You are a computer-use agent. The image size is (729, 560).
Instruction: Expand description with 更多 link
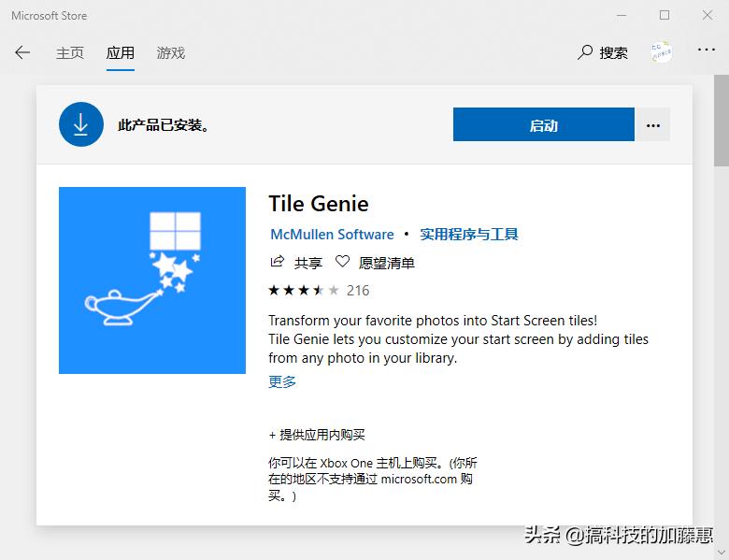point(281,381)
